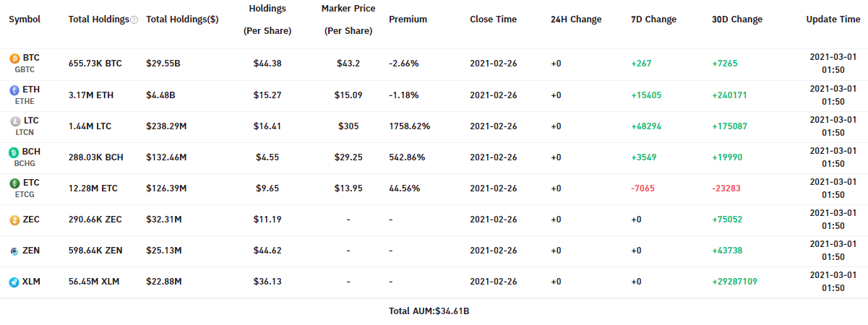Click the Stellar XLM coin icon
This screenshot has width=868, height=325.
[x=14, y=282]
